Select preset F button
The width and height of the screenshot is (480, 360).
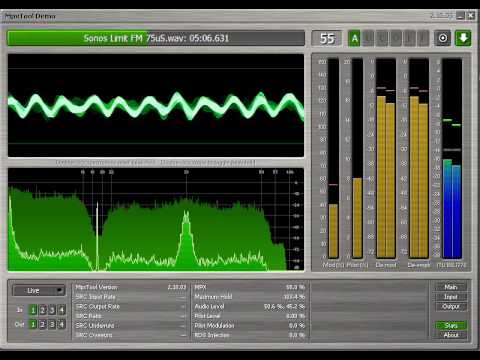(423, 39)
